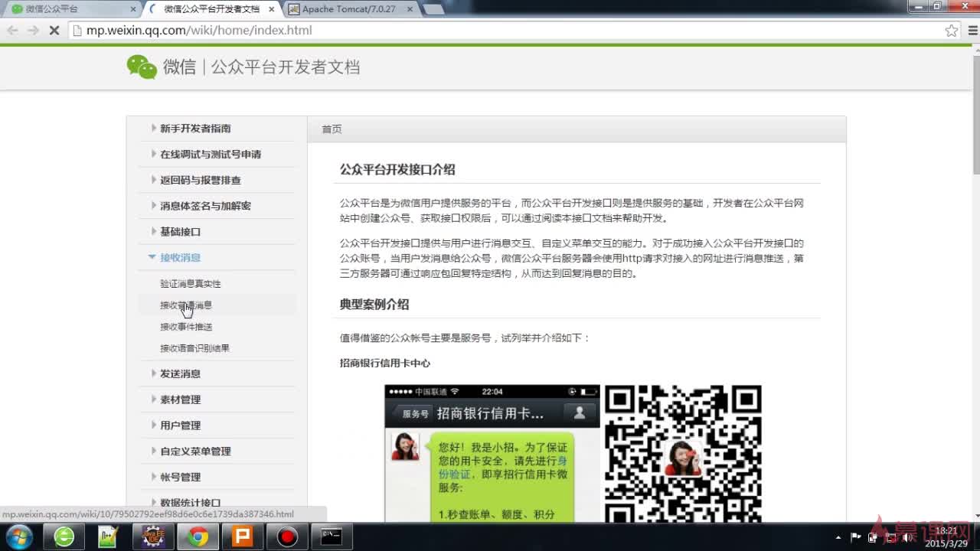Screen dimensions: 980x551
Task: Open the orange P application in the taskbar
Action: coord(243,536)
